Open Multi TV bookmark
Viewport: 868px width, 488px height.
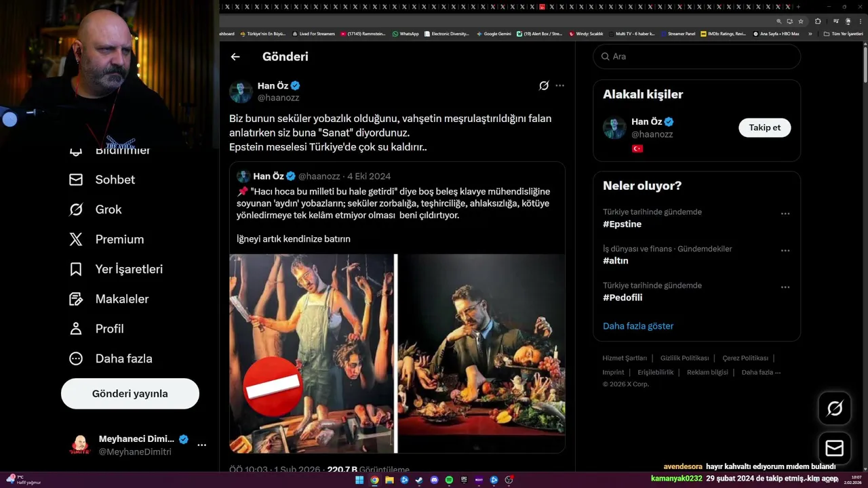pyautogui.click(x=632, y=34)
